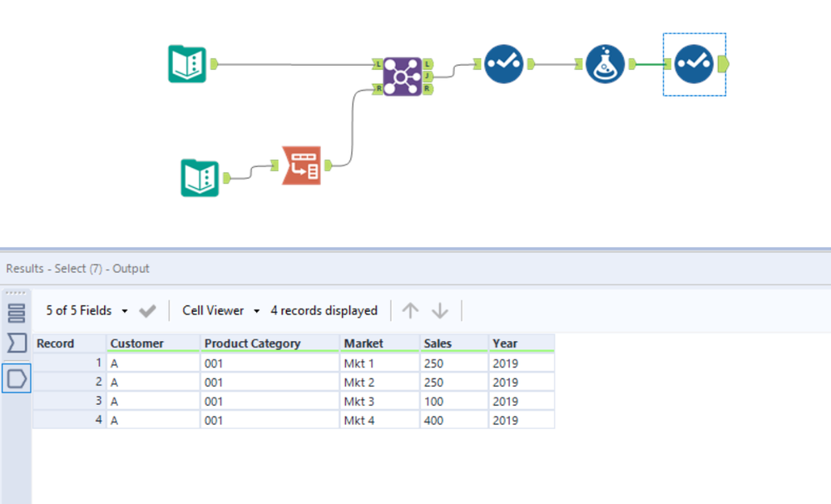Apply field selection checkmark in Results
831x504 pixels.
147,310
